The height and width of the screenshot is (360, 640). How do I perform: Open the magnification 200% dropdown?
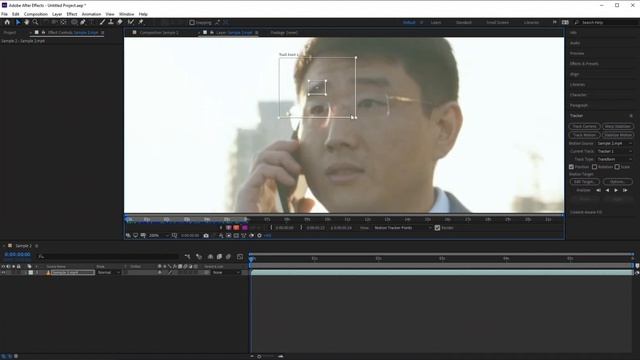click(x=158, y=236)
